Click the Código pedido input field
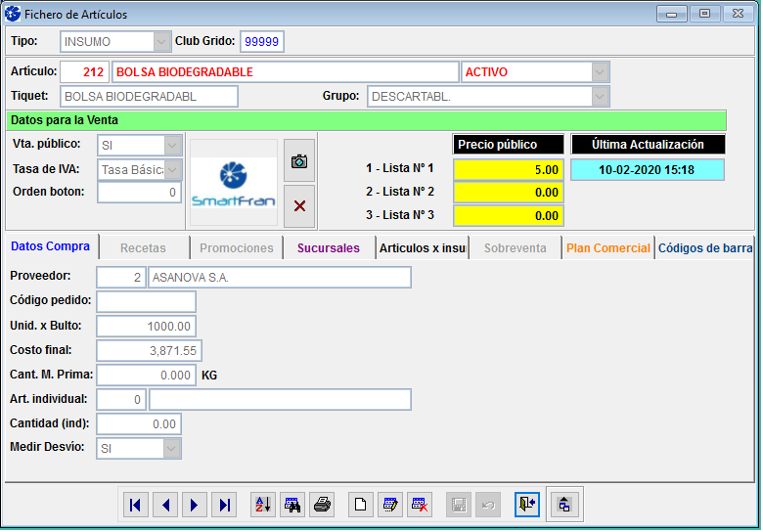The height and width of the screenshot is (532, 763). (146, 301)
